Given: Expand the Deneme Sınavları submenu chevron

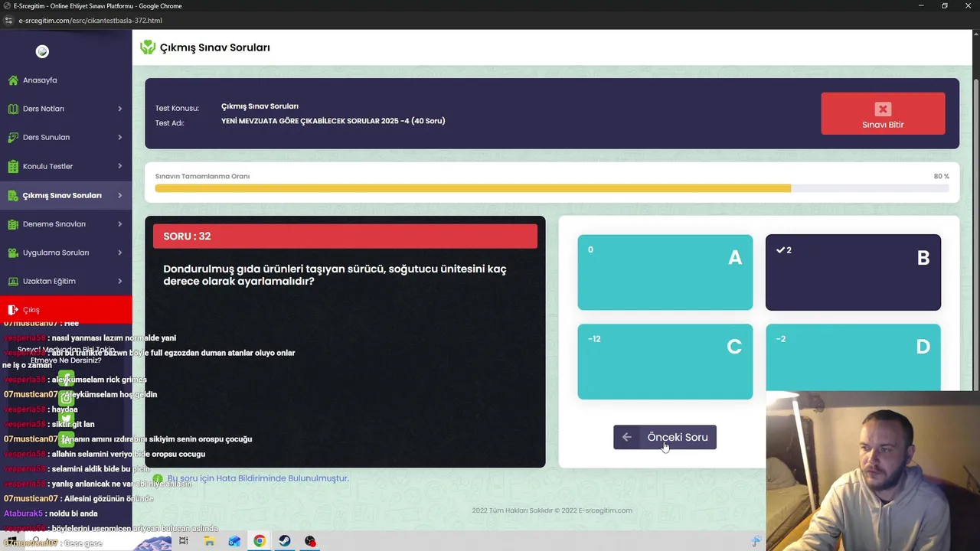Looking at the screenshot, I should point(119,224).
